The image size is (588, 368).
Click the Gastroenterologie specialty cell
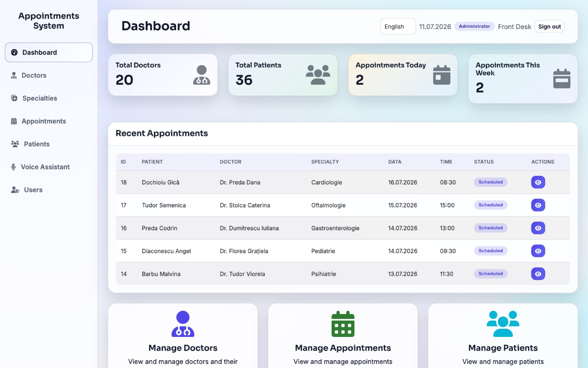(335, 228)
